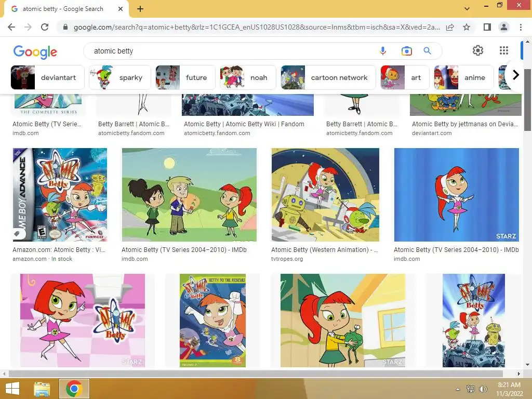Open the Betty to the Rescue DVD thumbnail
This screenshot has width=532, height=399.
[212, 321]
